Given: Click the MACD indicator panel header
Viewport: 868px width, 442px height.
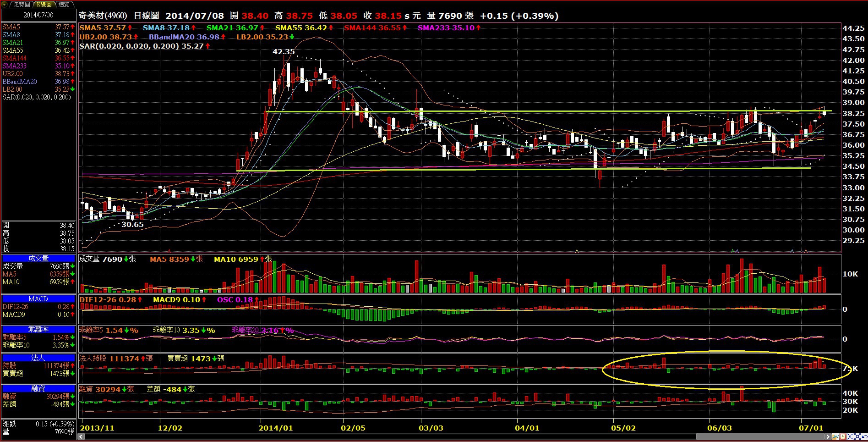Looking at the screenshot, I should click(38, 298).
